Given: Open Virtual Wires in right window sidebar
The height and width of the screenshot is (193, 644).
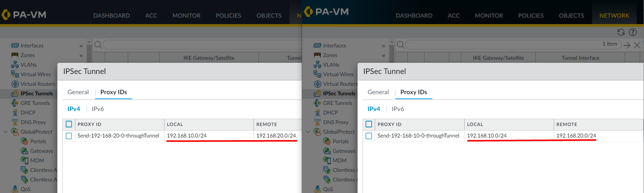Looking at the screenshot, I should (338, 74).
